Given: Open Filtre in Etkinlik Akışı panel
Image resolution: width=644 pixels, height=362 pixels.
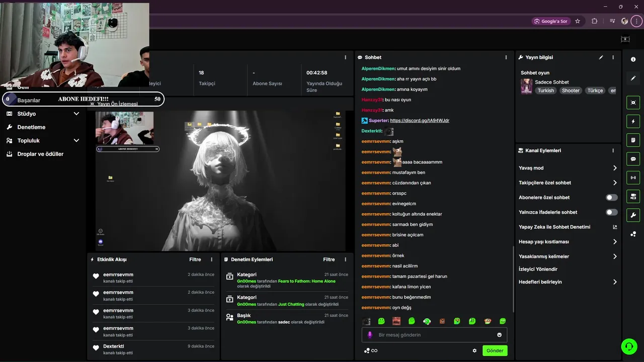Looking at the screenshot, I should 195,259.
